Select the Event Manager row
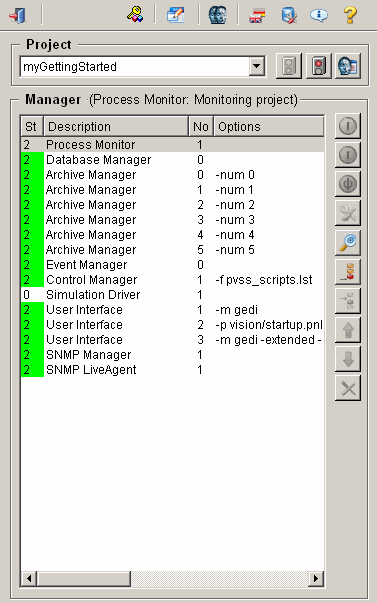 tap(172, 265)
